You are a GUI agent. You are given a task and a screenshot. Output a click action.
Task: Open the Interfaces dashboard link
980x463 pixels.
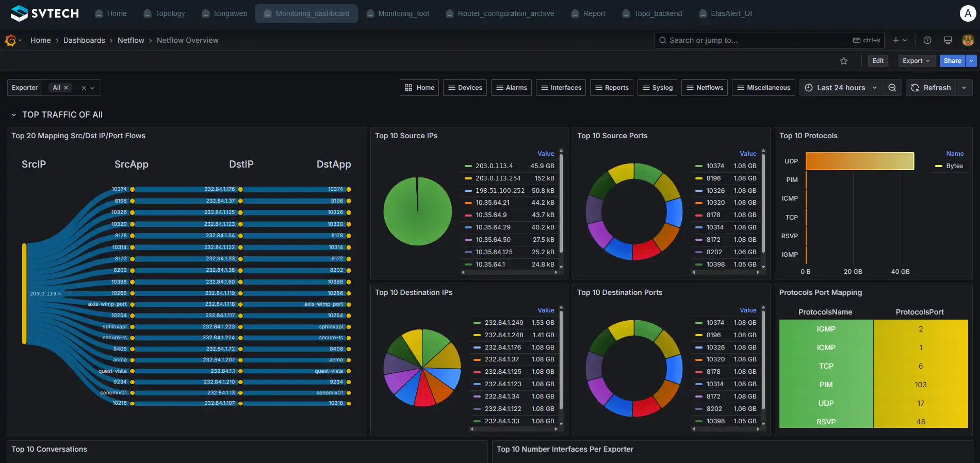coord(561,88)
